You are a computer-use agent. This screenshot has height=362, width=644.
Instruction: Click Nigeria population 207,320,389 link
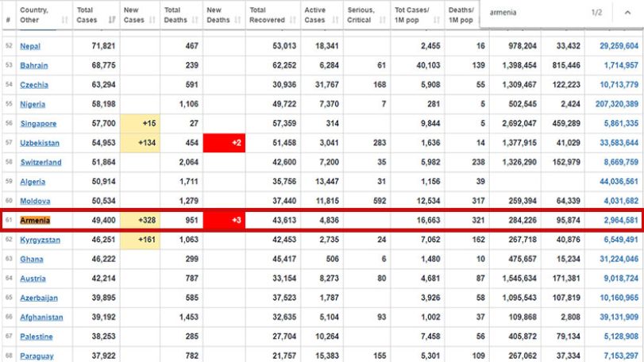[617, 104]
